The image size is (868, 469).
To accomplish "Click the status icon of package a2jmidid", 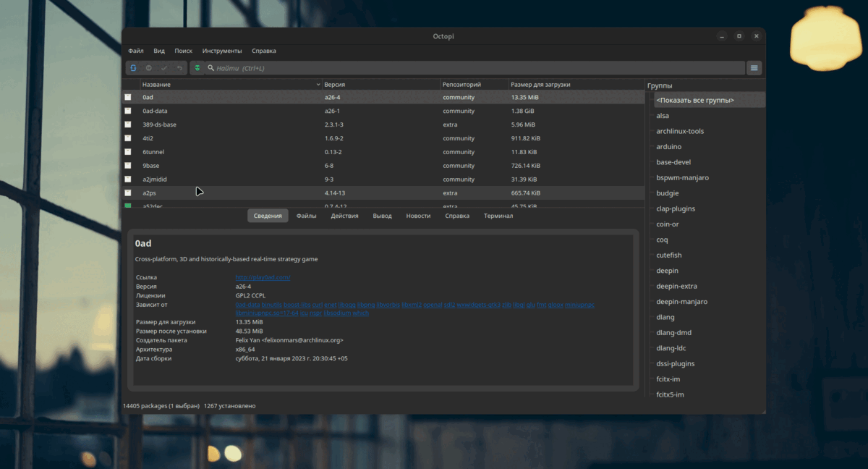I will (128, 179).
